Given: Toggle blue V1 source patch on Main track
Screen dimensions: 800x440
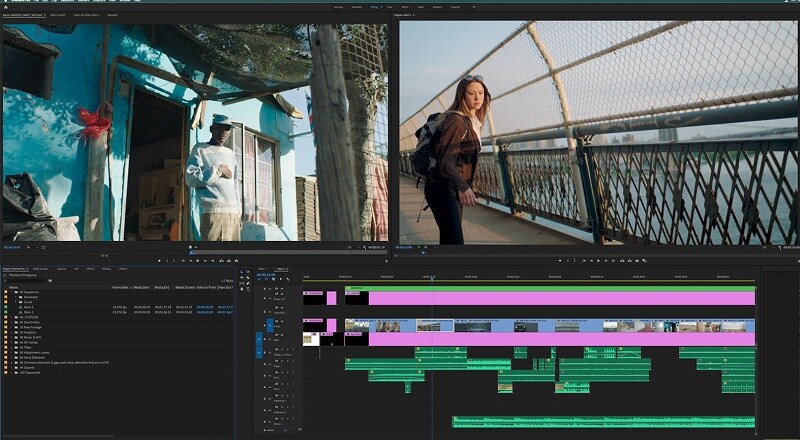Looking at the screenshot, I should pos(259,339).
